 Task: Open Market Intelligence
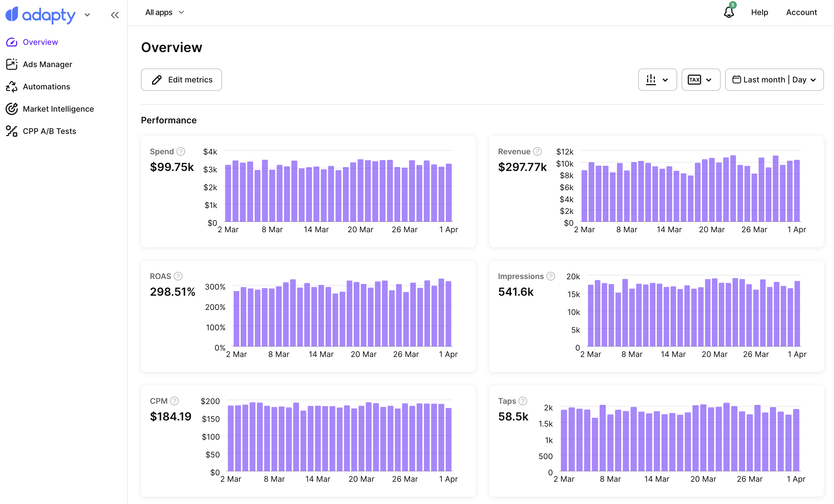[x=58, y=109]
